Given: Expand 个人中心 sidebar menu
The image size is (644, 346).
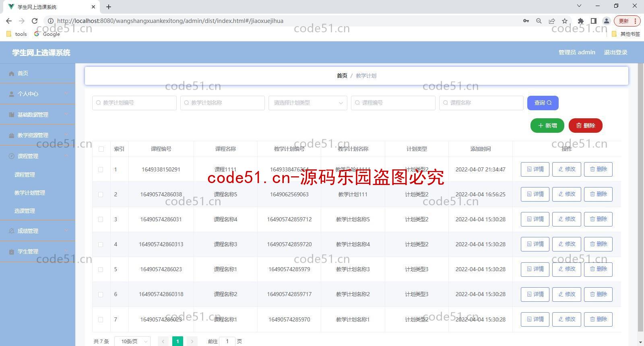Looking at the screenshot, I should tap(37, 94).
